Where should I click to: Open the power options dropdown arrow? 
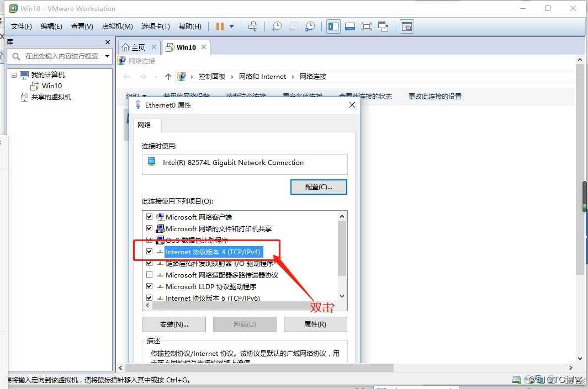[x=231, y=26]
